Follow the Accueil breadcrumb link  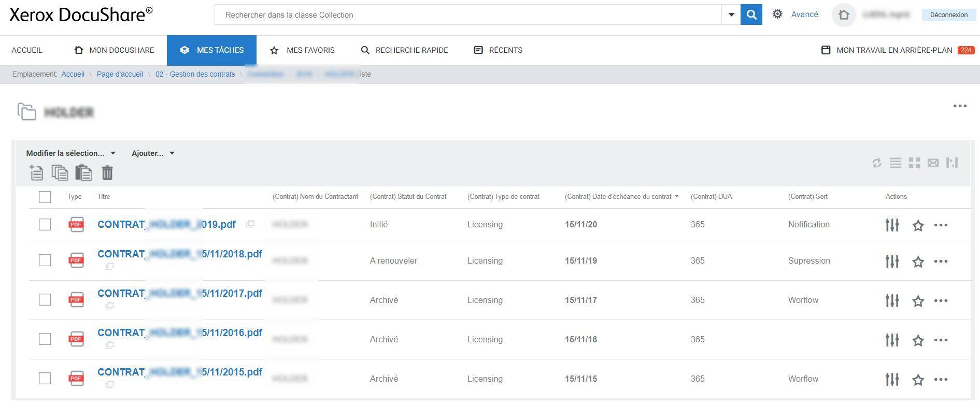(73, 74)
